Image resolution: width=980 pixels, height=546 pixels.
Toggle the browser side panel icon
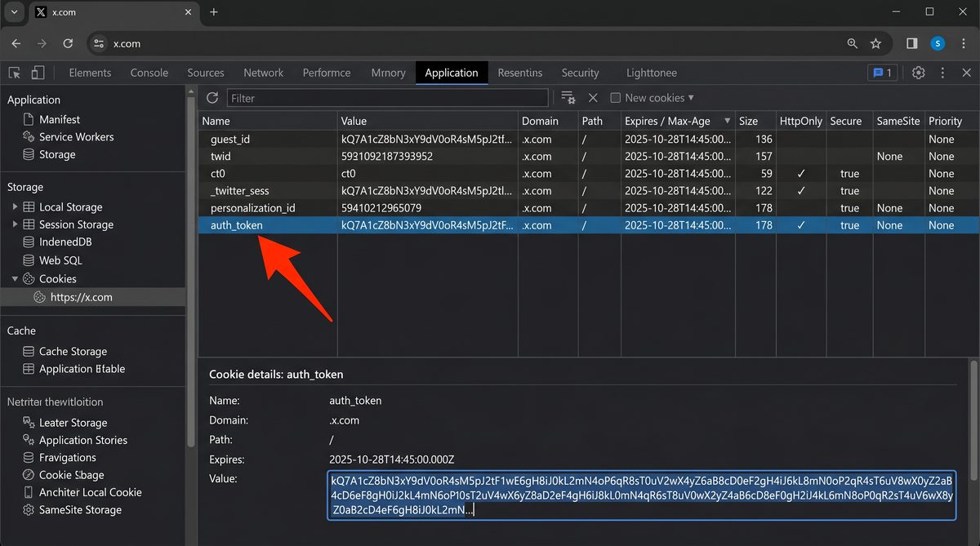click(x=912, y=43)
